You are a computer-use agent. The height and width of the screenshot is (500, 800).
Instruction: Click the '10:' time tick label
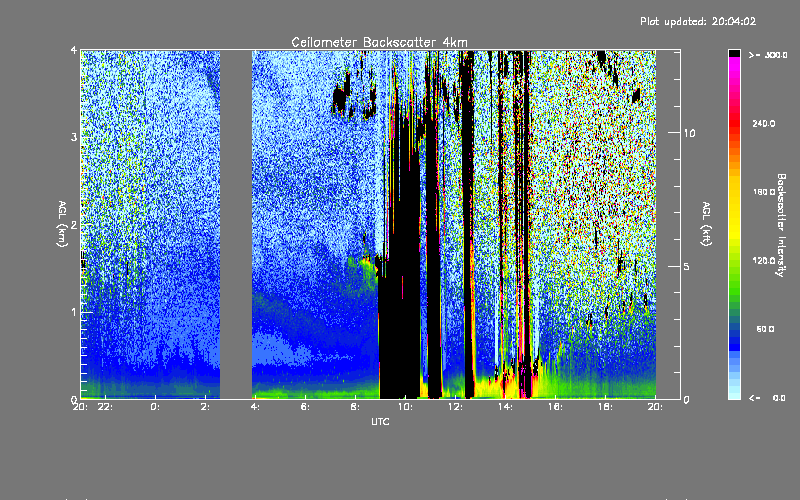[405, 407]
